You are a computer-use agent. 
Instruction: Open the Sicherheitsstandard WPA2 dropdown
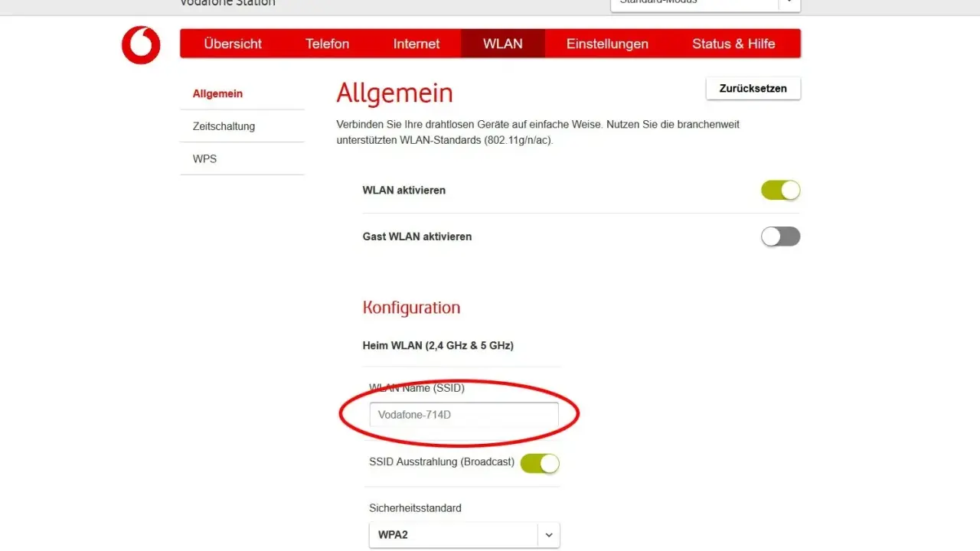(464, 534)
